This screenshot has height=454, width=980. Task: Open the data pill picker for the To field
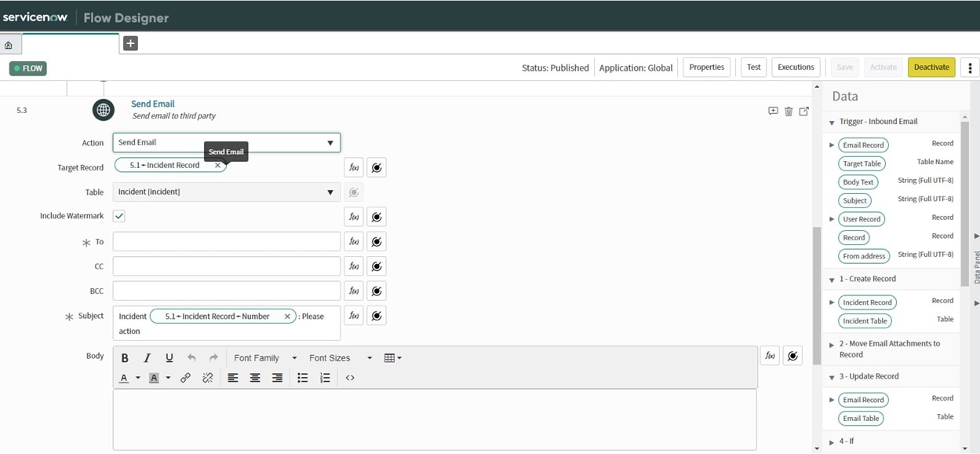pos(377,240)
